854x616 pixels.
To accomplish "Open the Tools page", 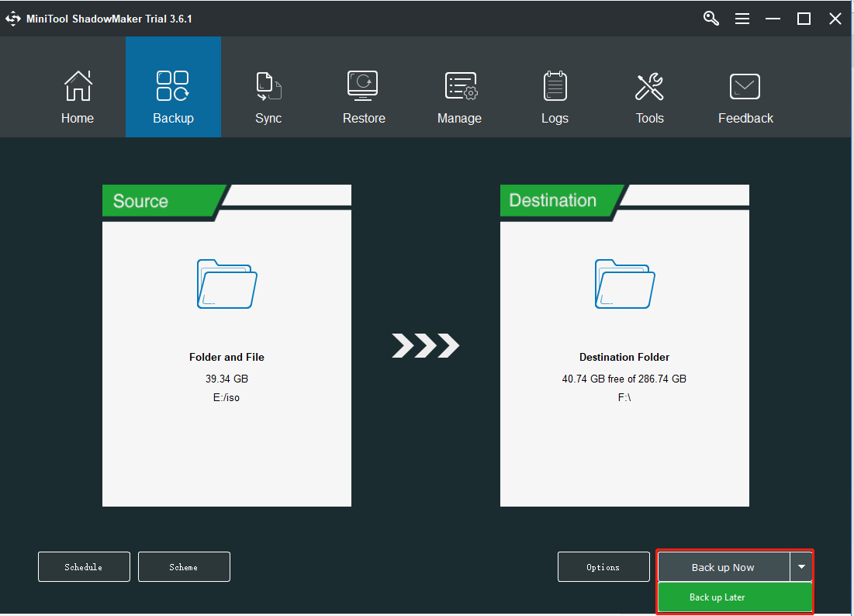I will [x=649, y=86].
